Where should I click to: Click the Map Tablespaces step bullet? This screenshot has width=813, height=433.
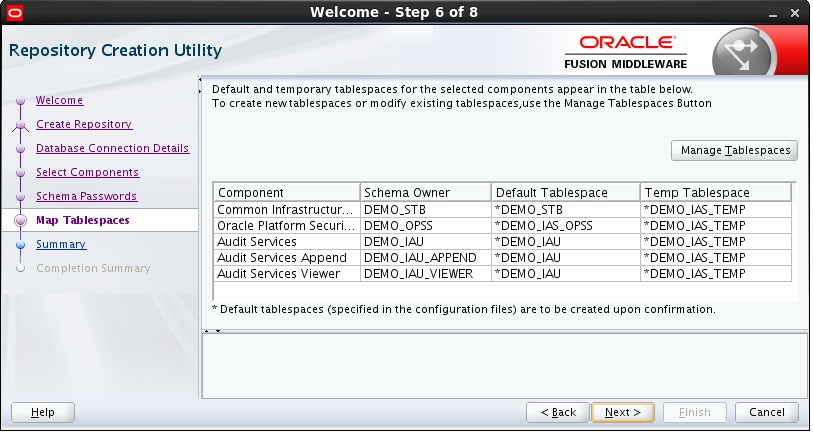[x=20, y=220]
